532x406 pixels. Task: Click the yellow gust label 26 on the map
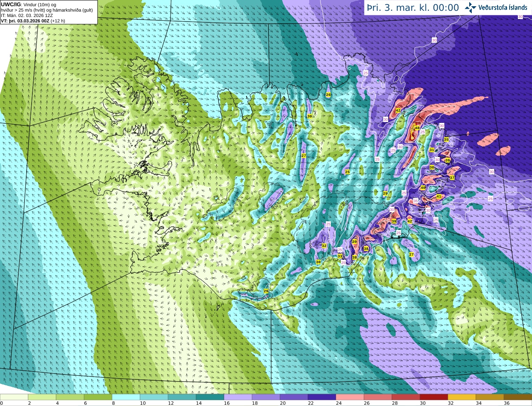point(328,95)
